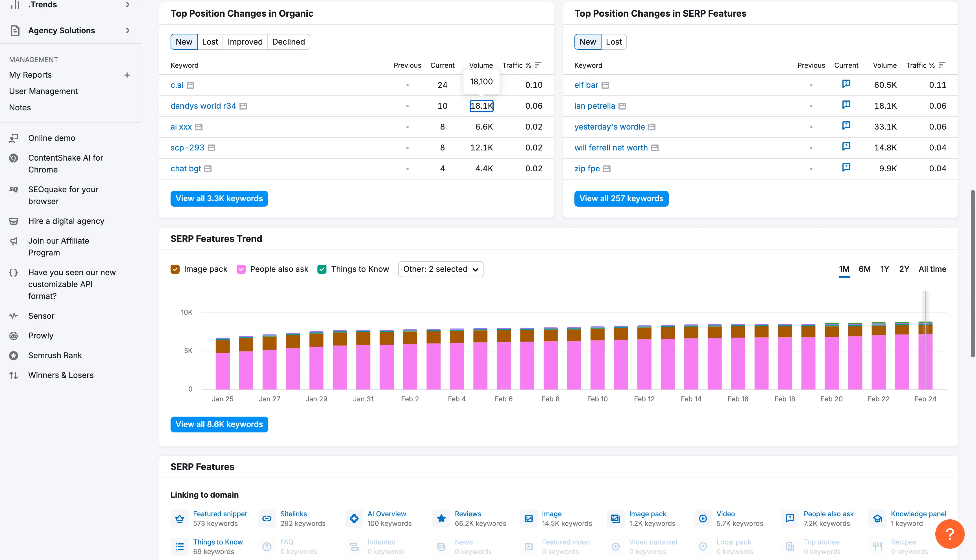
Task: Click View all 8.6K keywords button
Action: [x=219, y=425]
